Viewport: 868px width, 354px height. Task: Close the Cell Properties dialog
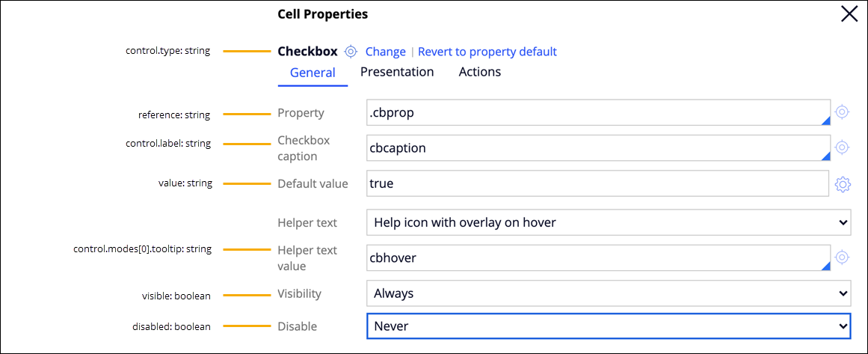[849, 14]
